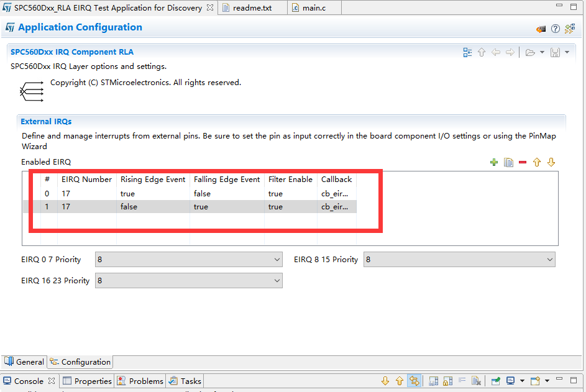The image size is (586, 392).
Task: Switch to the readme.txt editor tab
Action: coord(252,7)
